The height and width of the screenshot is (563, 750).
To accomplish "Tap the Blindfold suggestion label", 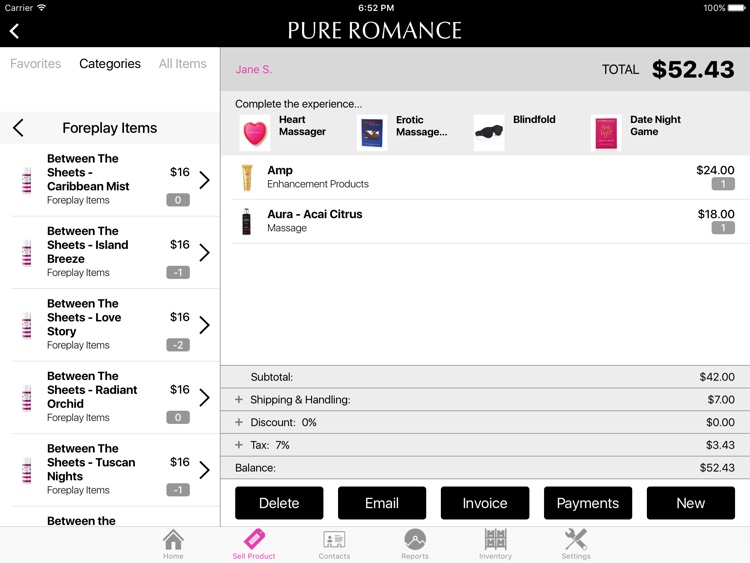I will coord(534,120).
